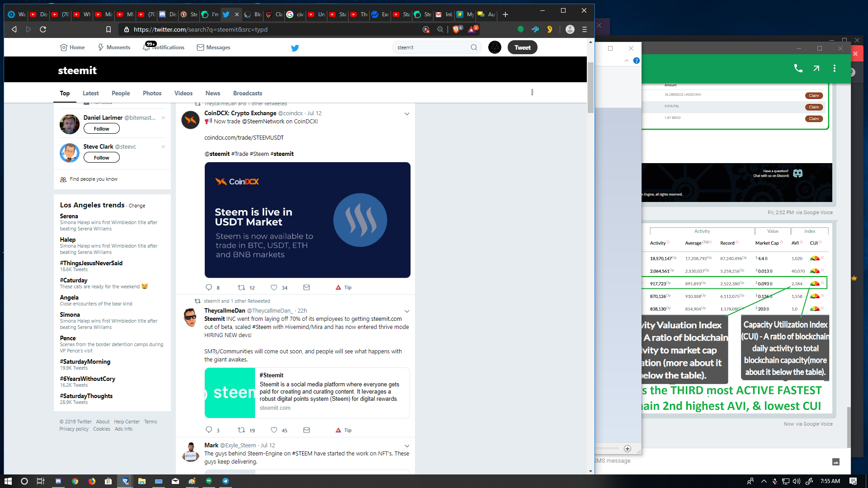Open the coindcx.com/trade/STEEMUSDT link
This screenshot has height=488, width=868.
click(244, 138)
